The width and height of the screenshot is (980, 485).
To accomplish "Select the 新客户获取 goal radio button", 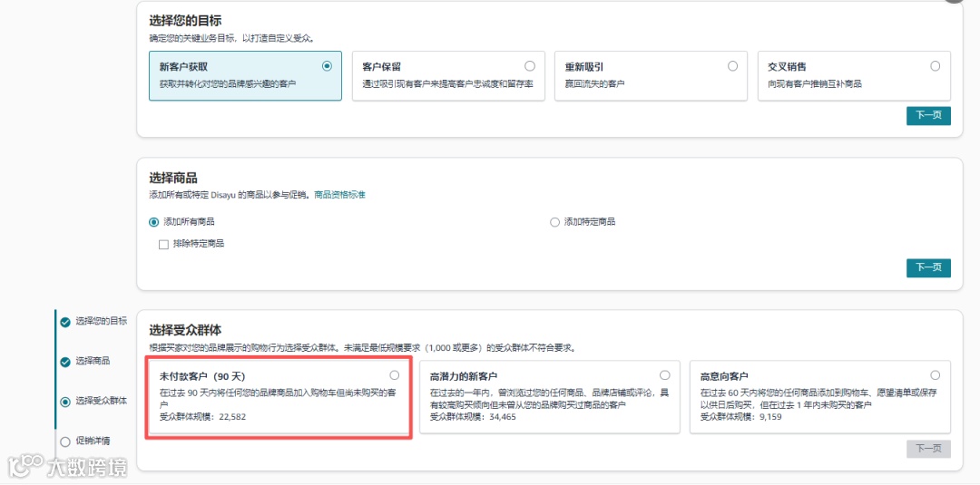I will [327, 66].
